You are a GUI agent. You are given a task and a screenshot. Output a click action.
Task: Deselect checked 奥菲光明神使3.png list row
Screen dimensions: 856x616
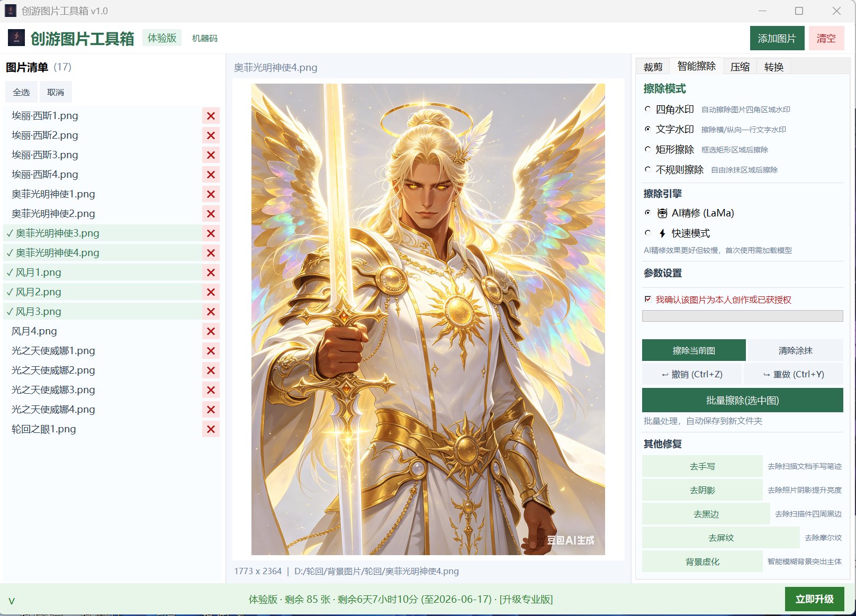tap(103, 233)
